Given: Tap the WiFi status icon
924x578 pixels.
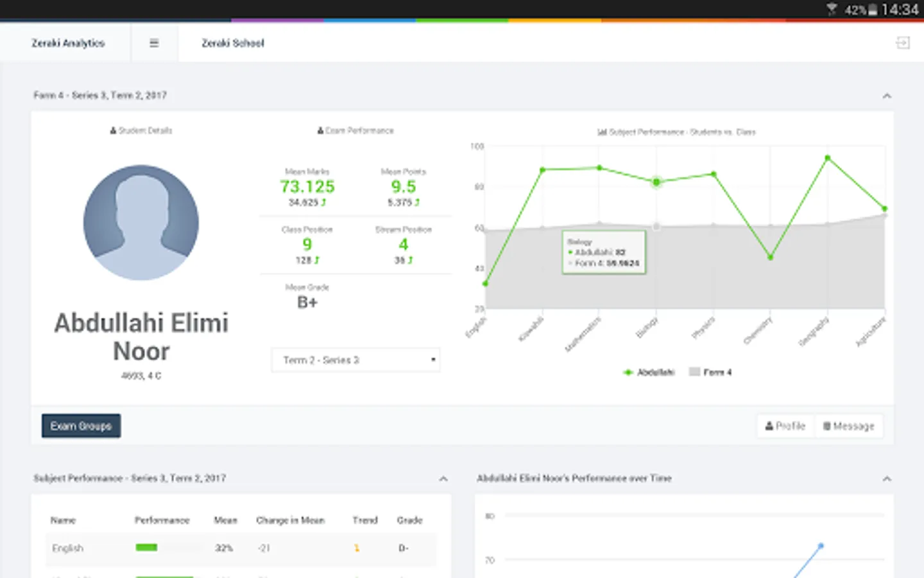Looking at the screenshot, I should point(832,9).
